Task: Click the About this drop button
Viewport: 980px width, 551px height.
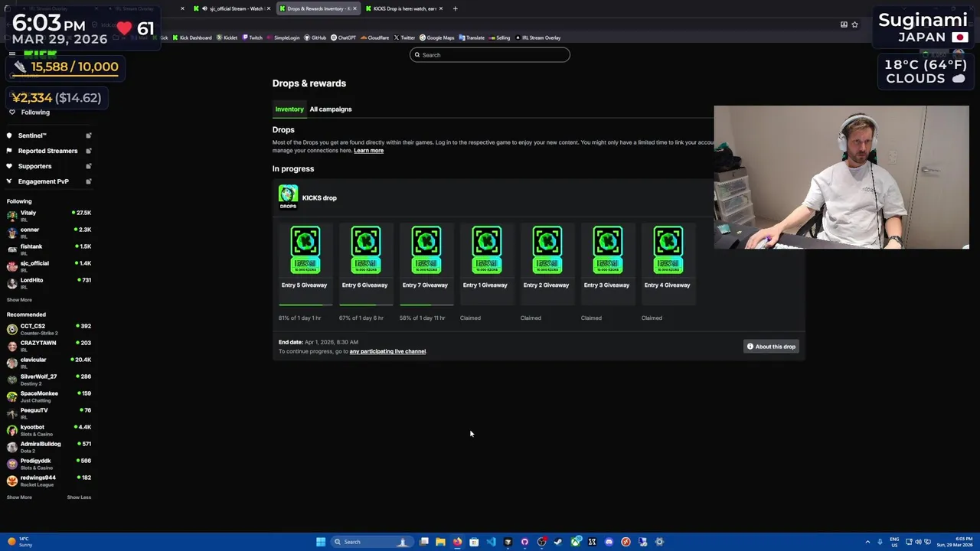Action: [772, 347]
